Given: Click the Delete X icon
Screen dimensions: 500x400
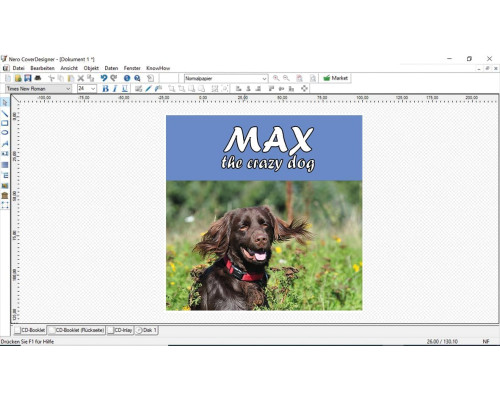Looking at the screenshot, I should click(x=81, y=78).
